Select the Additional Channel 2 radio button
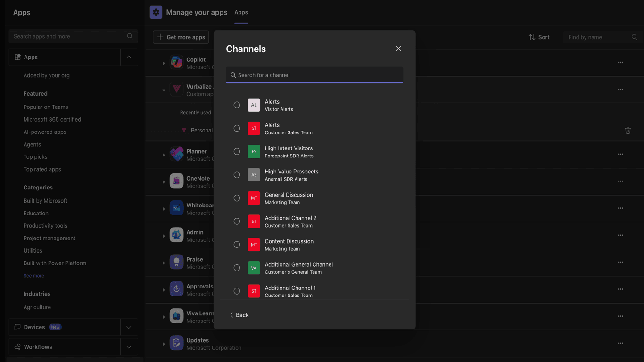This screenshot has height=362, width=644. (237, 221)
